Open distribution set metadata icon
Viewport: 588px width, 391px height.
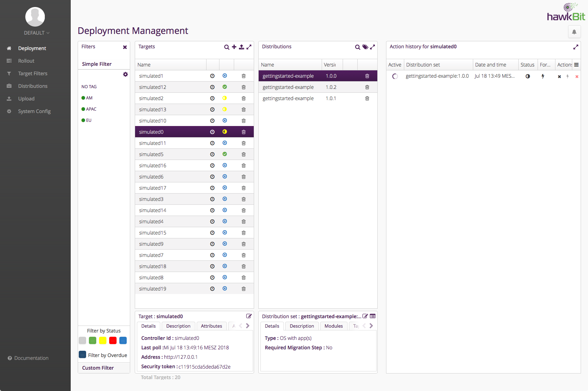point(373,316)
